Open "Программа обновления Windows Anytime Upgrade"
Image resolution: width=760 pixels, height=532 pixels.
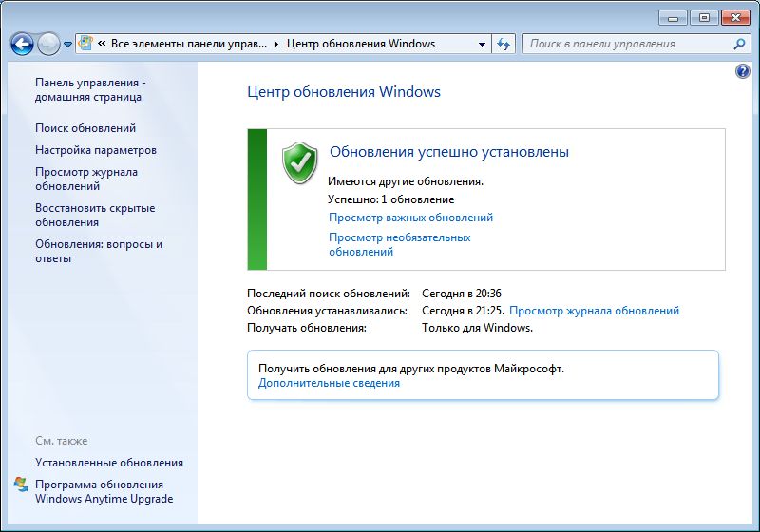pyautogui.click(x=104, y=491)
